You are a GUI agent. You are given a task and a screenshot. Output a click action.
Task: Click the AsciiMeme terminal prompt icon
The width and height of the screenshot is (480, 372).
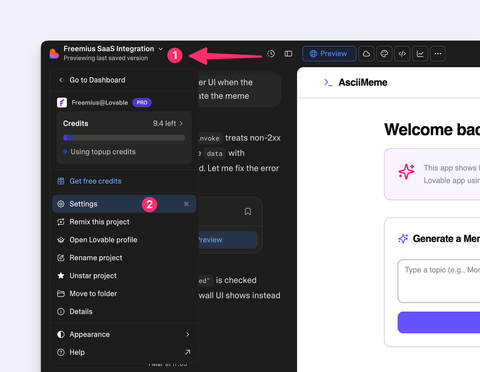pyautogui.click(x=328, y=82)
